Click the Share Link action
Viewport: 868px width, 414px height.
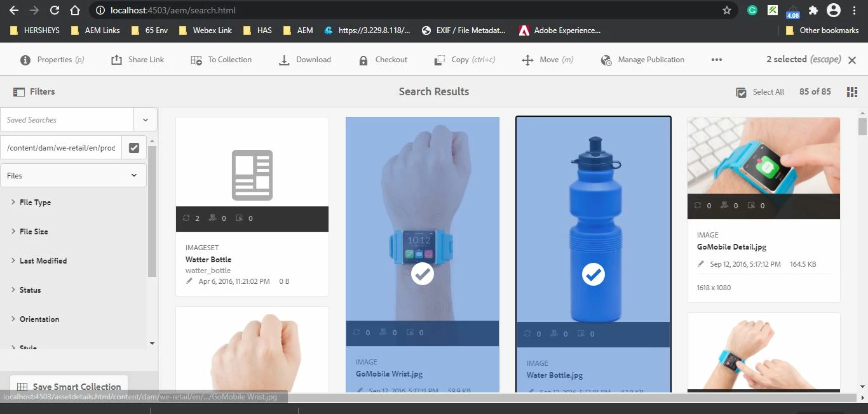tap(137, 60)
